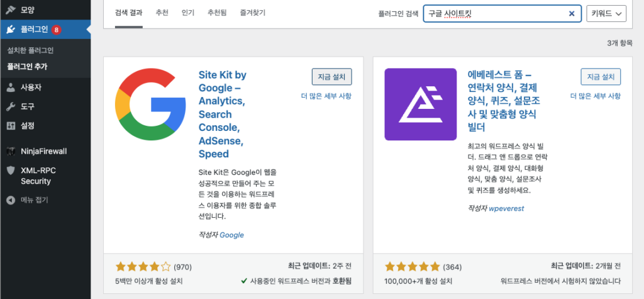This screenshot has width=644, height=299.
Task: Click the Site Kit star rating
Action: (143, 266)
